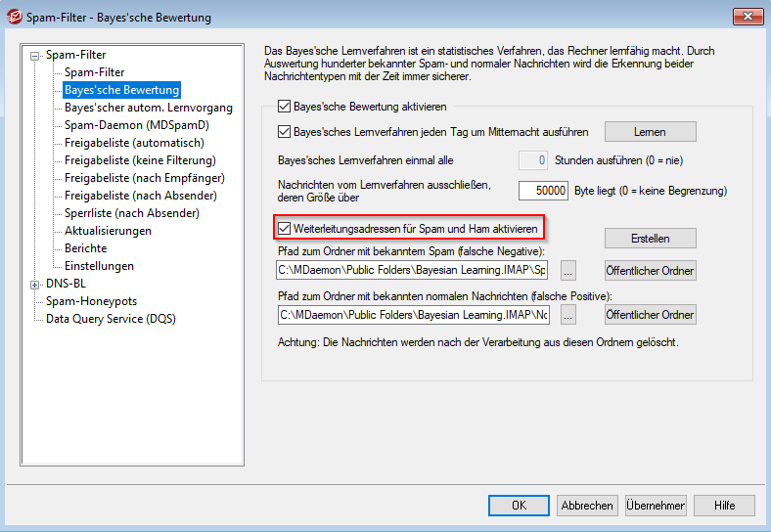Toggle 'Bayes'sche Bewertung aktivieren' checkbox
Image resolution: width=771 pixels, height=532 pixels.
(285, 106)
